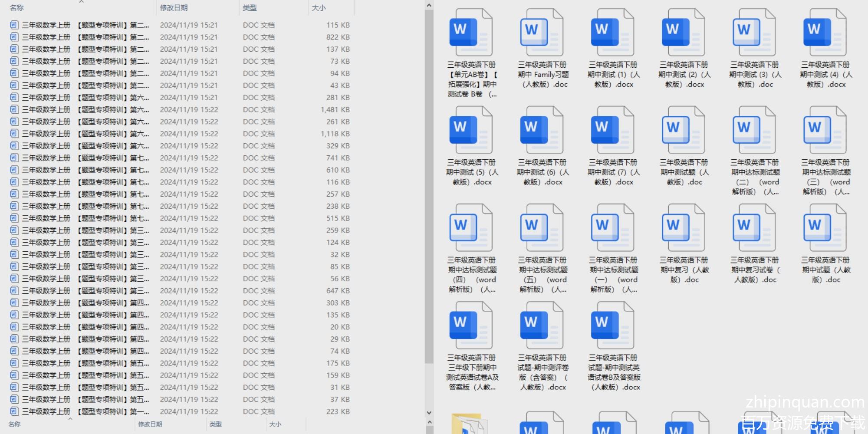Select the 期中达标测试题 (四) document icon
868x434 pixels.
(471, 228)
